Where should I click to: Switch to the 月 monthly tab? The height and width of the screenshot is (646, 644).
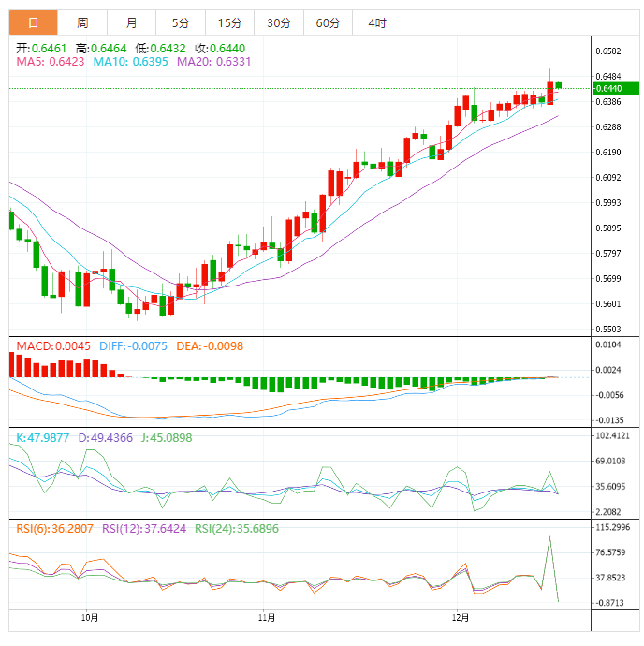tap(131, 22)
